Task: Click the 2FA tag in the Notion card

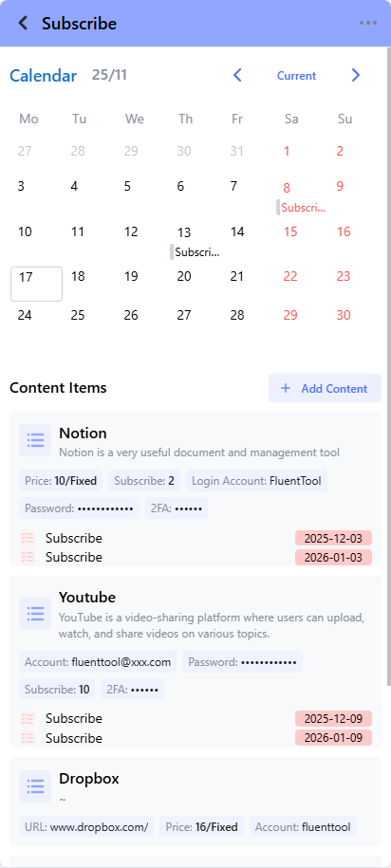Action: [177, 508]
